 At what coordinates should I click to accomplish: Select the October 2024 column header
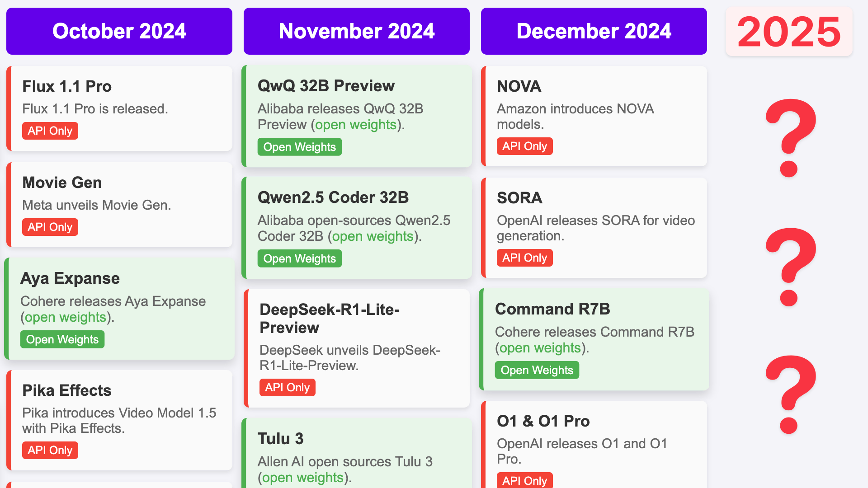[x=119, y=31]
